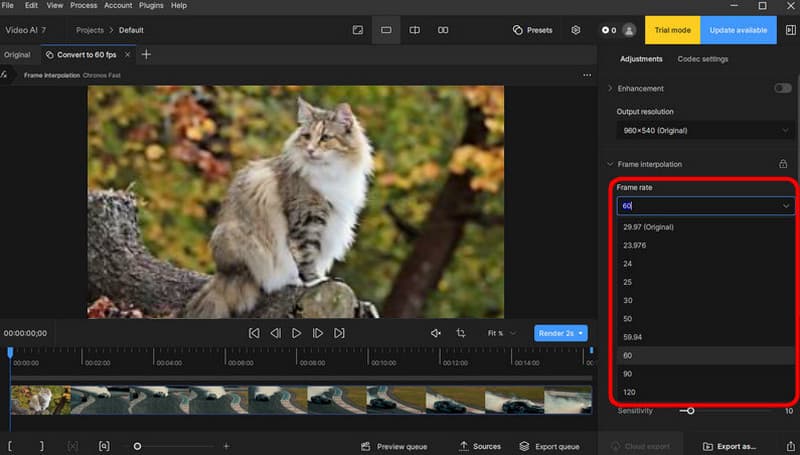Open the Edit menu
The image size is (800, 455).
(32, 6)
